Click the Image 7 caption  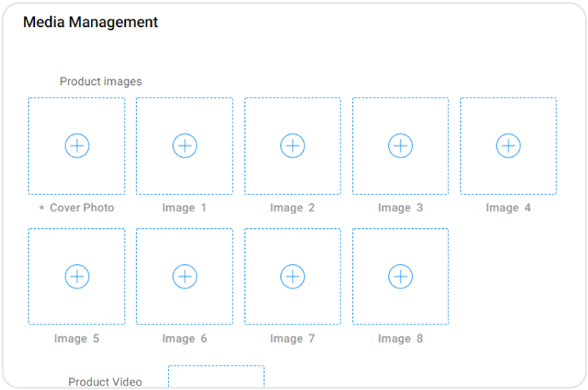coord(292,338)
